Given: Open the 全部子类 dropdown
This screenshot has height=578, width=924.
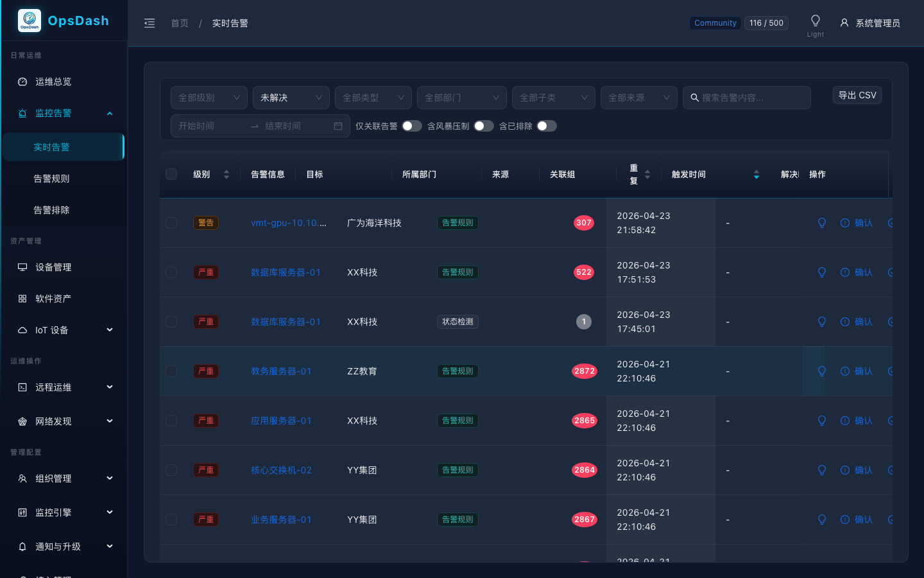Looking at the screenshot, I should 554,98.
